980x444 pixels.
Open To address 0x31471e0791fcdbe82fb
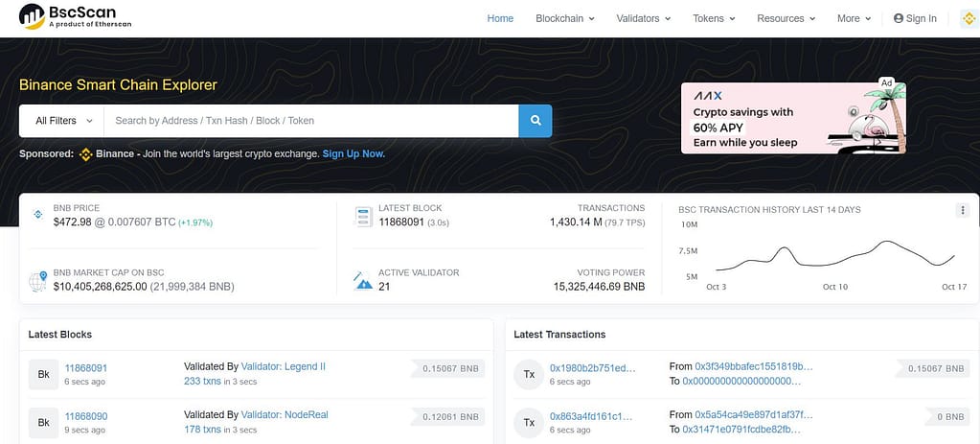point(741,429)
